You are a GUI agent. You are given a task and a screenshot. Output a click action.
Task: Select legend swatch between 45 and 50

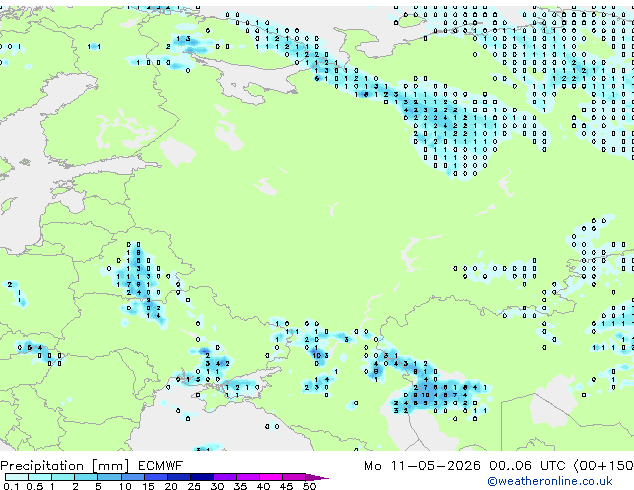pos(294,477)
